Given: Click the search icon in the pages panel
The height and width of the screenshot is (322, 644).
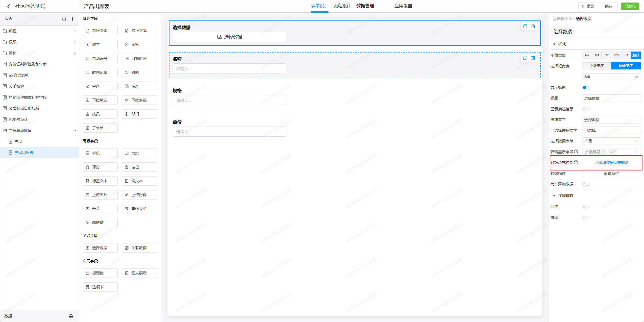Looking at the screenshot, I should (64, 19).
